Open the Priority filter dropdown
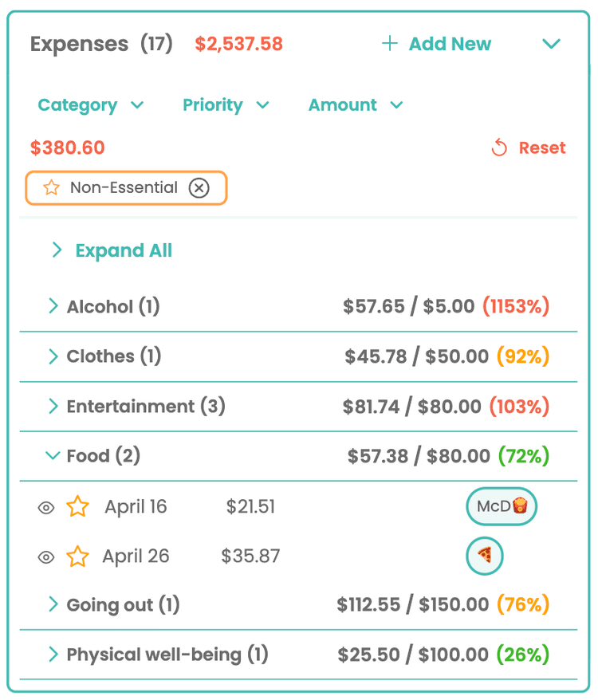The width and height of the screenshot is (598, 700). pyautogui.click(x=226, y=104)
